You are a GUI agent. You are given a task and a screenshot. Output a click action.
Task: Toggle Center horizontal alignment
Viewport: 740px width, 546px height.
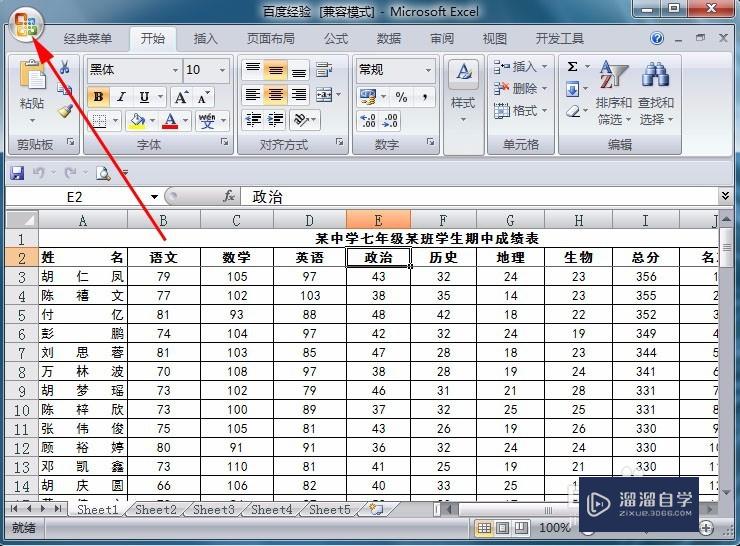click(276, 95)
